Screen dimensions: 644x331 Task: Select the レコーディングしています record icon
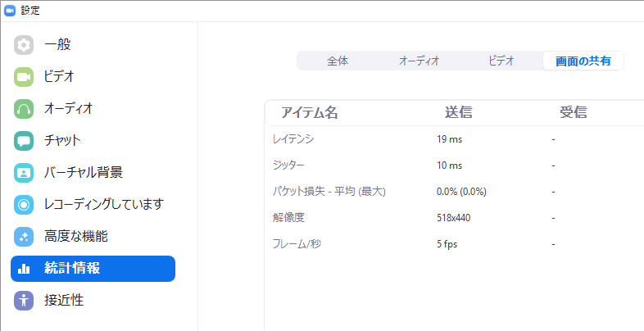point(24,205)
